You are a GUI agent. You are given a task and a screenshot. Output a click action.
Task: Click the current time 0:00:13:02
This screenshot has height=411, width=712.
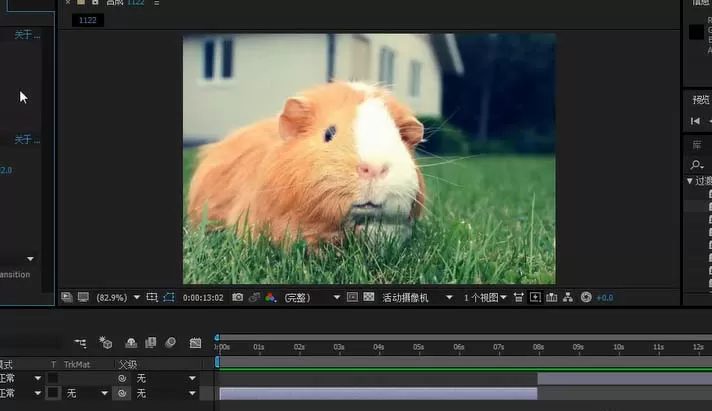coord(203,298)
